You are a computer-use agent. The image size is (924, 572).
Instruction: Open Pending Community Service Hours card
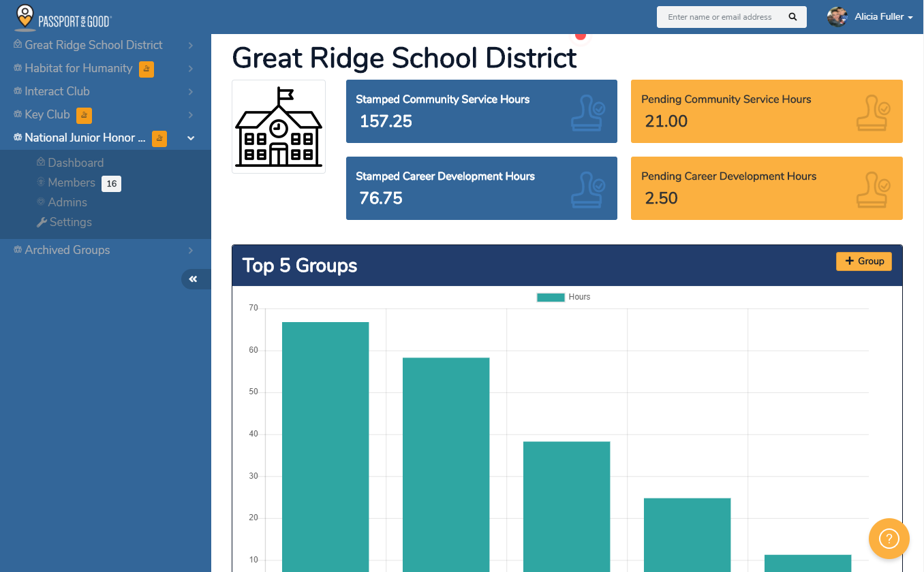pyautogui.click(x=767, y=112)
